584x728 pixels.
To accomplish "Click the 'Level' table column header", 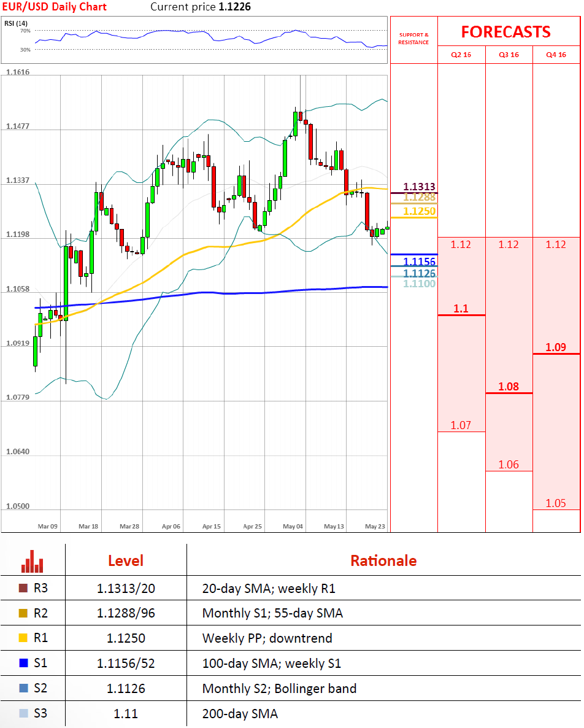I will [126, 561].
